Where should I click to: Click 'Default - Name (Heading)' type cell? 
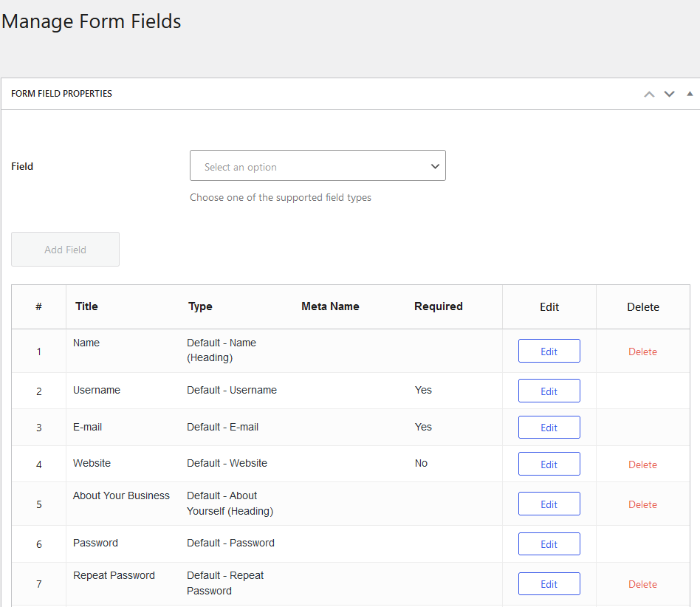[222, 350]
